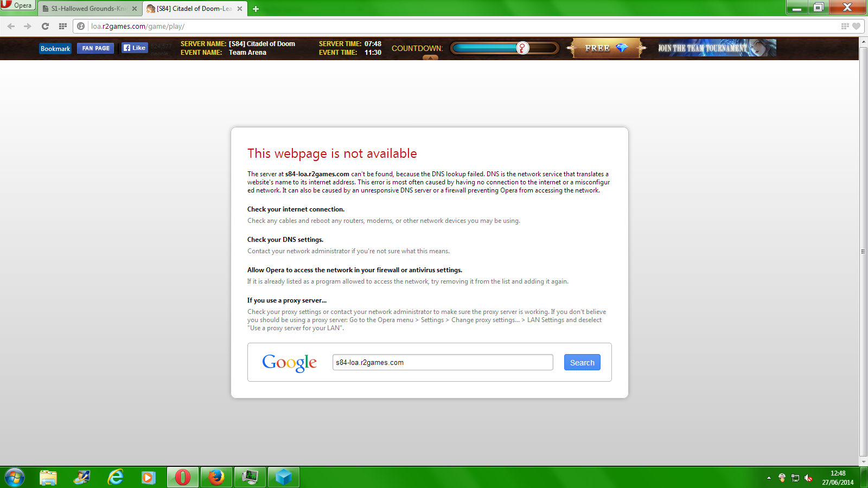
Task: Click the heart icon in address bar
Action: tap(856, 26)
